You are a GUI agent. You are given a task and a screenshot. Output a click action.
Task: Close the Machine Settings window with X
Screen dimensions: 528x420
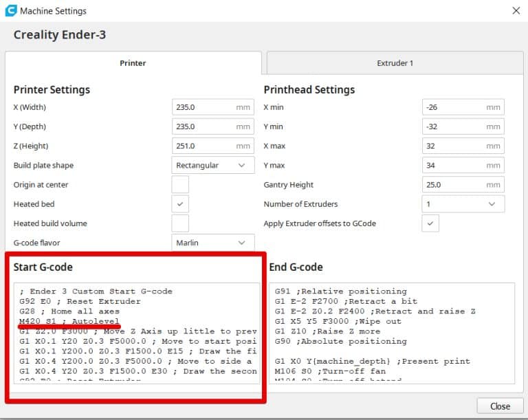(x=516, y=11)
